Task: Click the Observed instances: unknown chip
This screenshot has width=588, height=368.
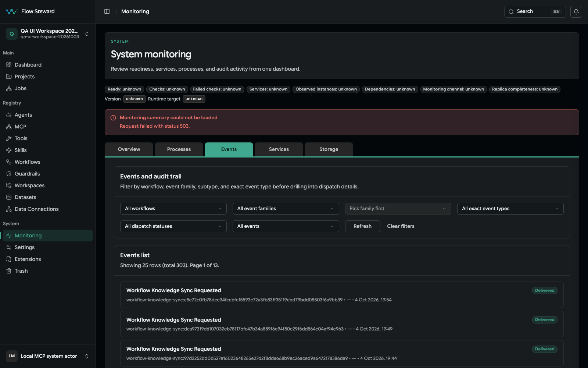Action: pyautogui.click(x=326, y=89)
